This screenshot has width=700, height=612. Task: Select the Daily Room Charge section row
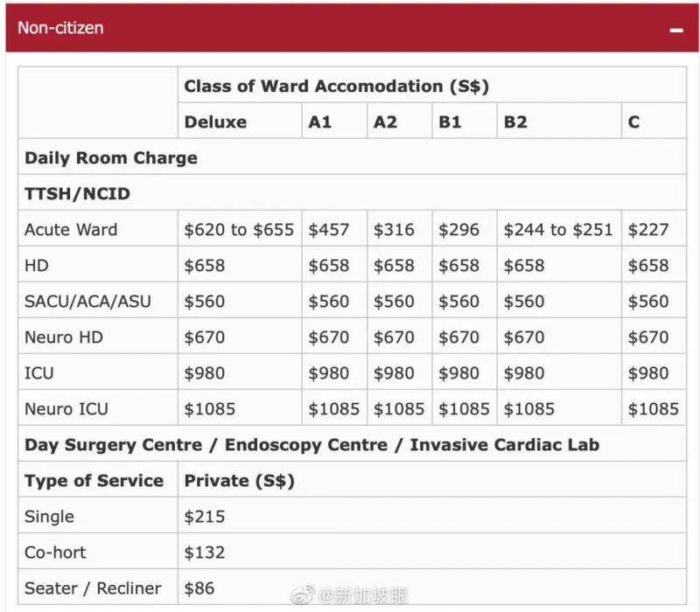(111, 158)
